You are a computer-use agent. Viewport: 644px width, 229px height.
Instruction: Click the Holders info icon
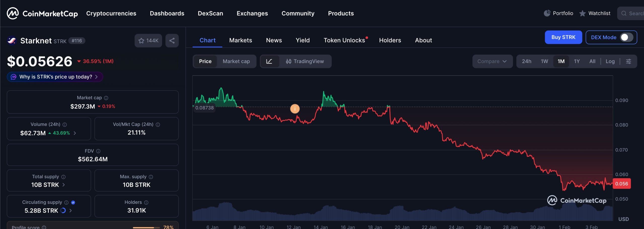(x=146, y=202)
